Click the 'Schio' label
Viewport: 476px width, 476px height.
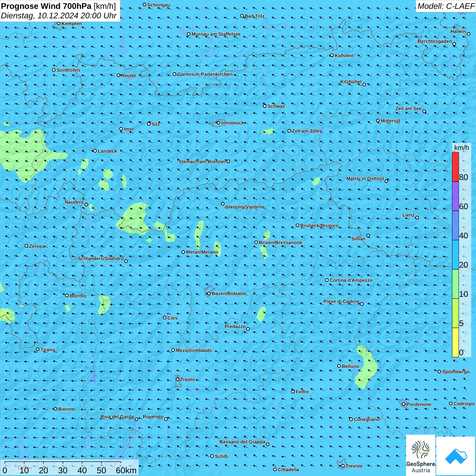(x=221, y=456)
